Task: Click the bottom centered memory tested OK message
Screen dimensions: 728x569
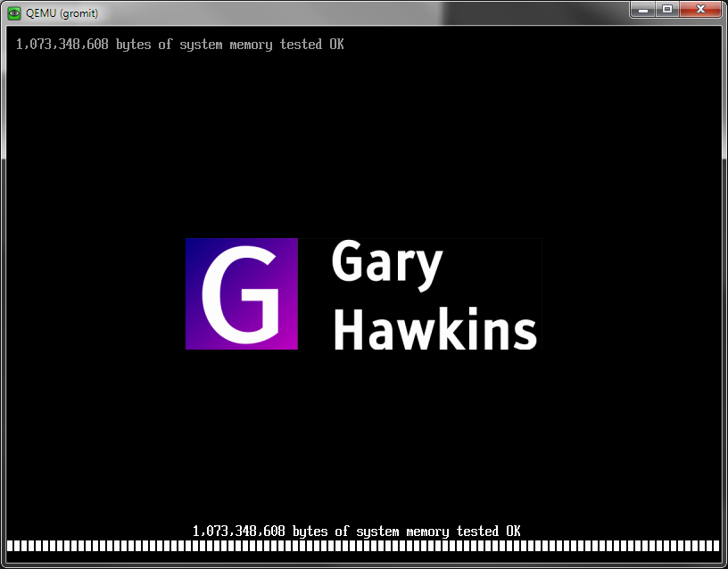Action: click(357, 531)
